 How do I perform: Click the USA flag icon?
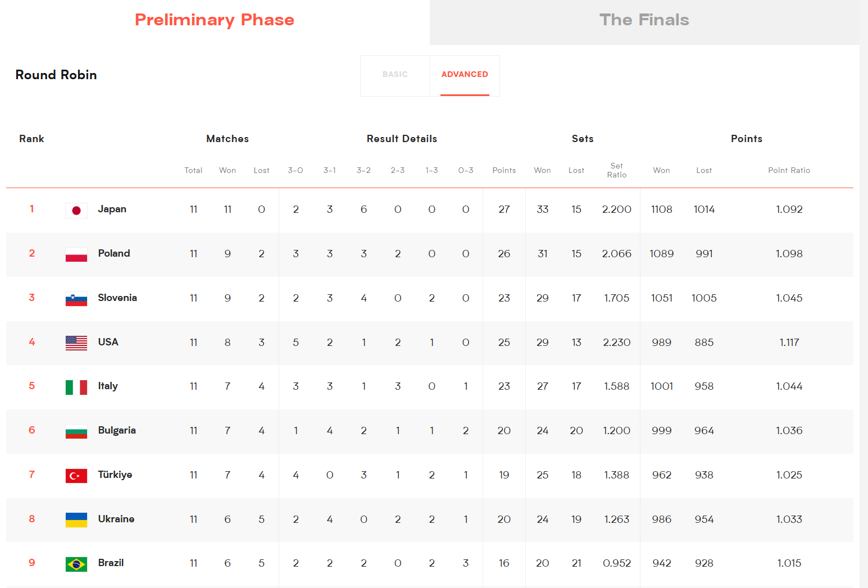pyautogui.click(x=76, y=343)
